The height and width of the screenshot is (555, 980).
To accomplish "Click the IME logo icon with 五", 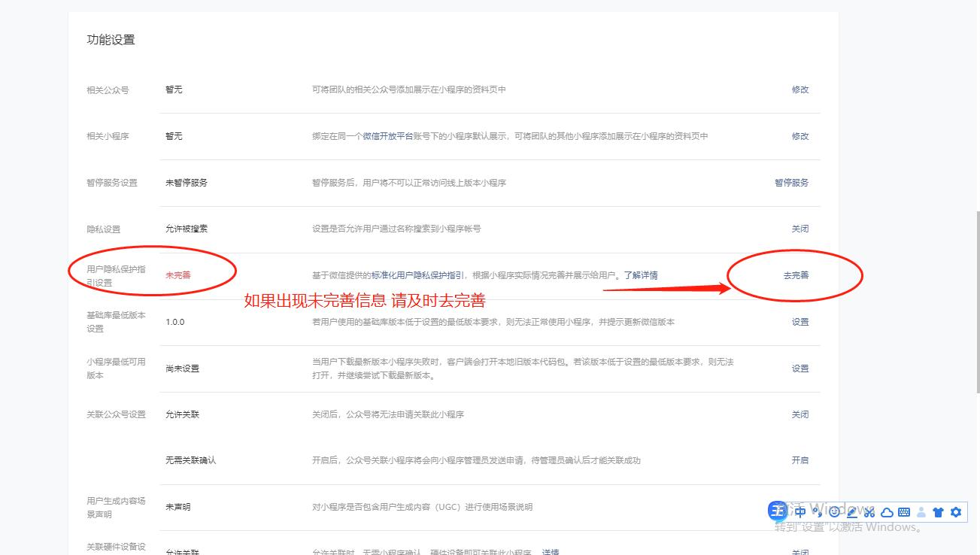I will click(x=778, y=511).
